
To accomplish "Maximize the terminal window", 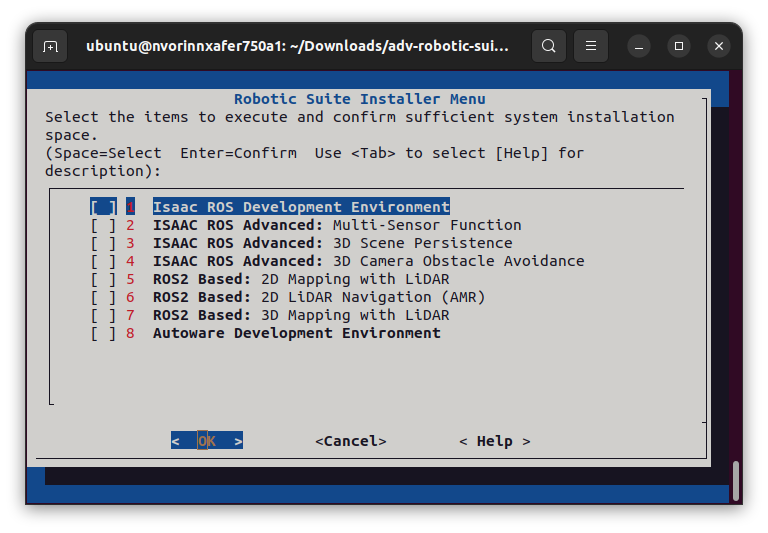I will point(679,46).
